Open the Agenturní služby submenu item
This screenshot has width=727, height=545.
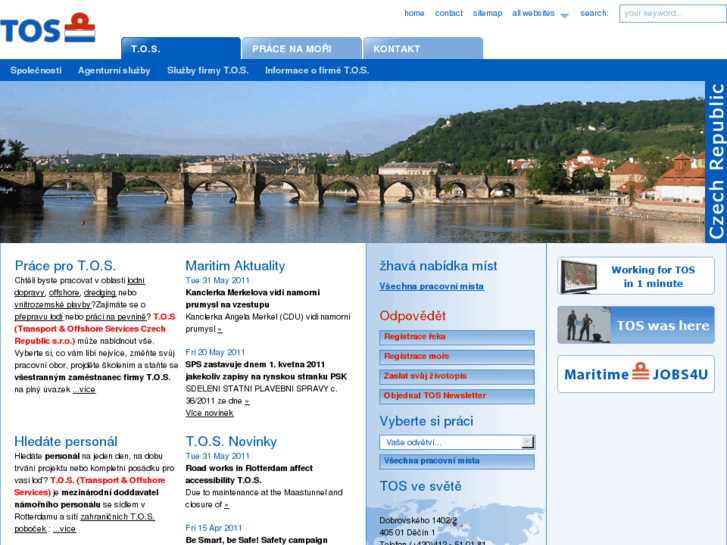(114, 71)
